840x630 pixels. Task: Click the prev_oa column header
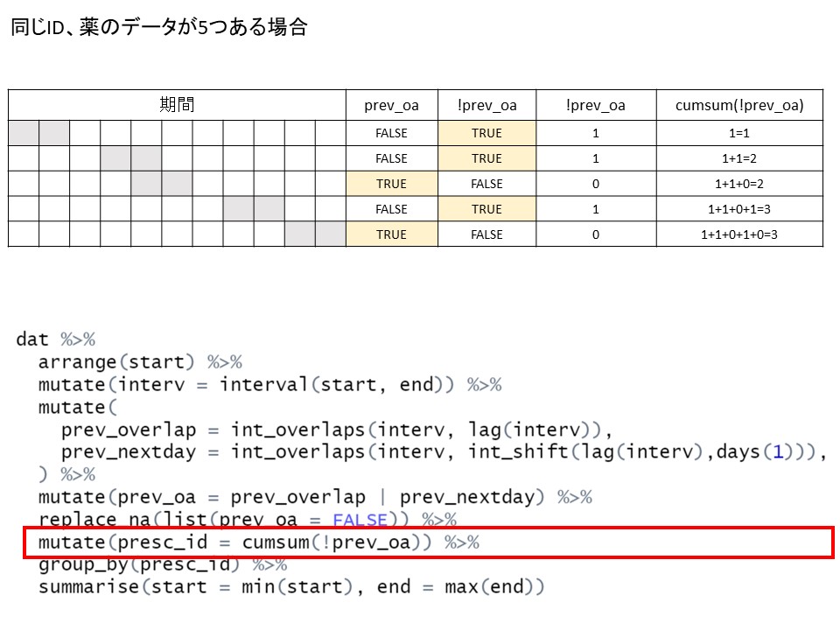[x=391, y=105]
